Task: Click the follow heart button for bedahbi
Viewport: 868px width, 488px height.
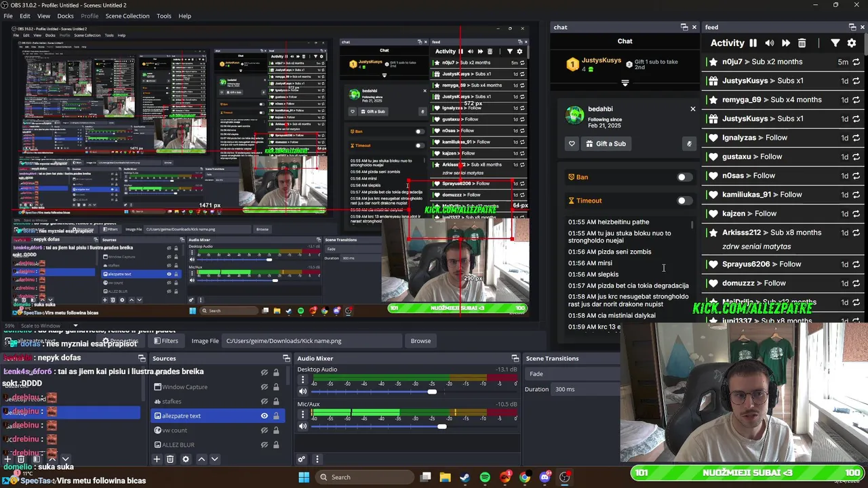Action: pos(572,144)
